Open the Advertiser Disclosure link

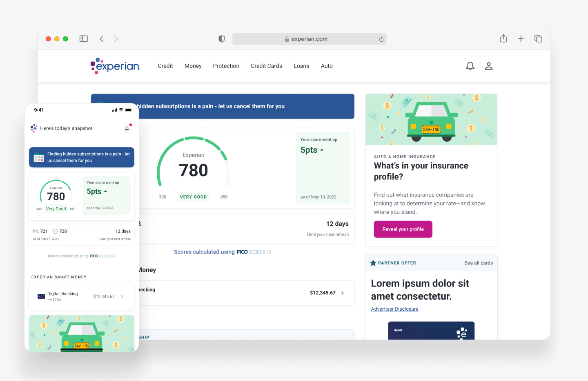point(394,309)
